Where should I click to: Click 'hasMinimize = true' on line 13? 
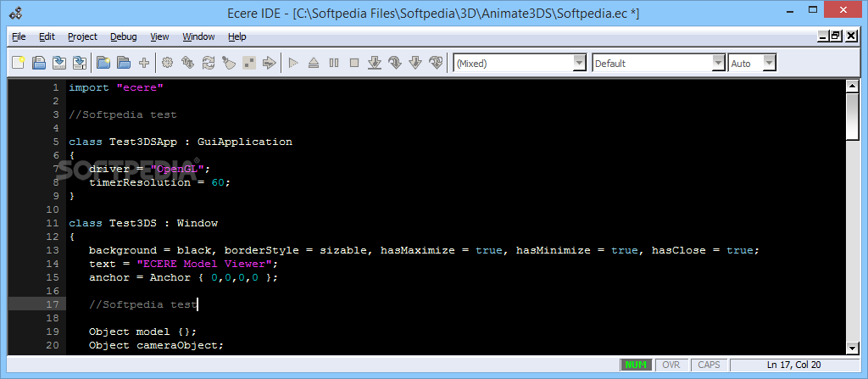(576, 250)
